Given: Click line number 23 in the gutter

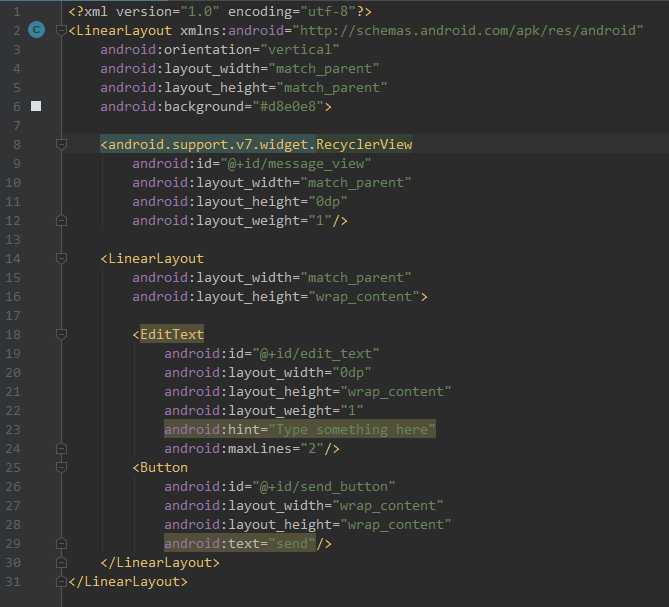Looking at the screenshot, I should [x=13, y=430].
